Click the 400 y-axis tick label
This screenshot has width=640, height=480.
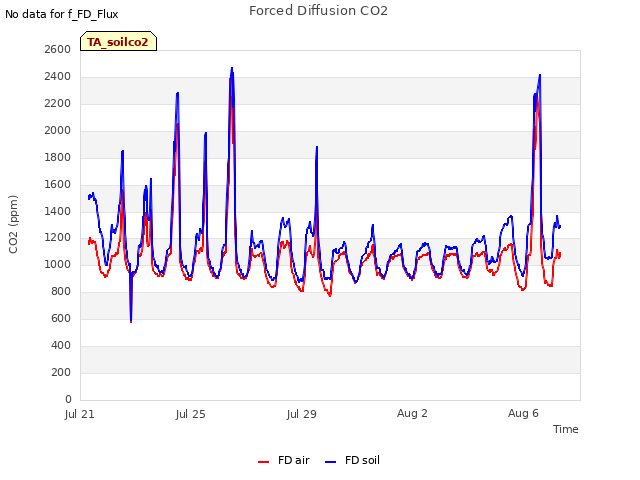click(x=61, y=346)
